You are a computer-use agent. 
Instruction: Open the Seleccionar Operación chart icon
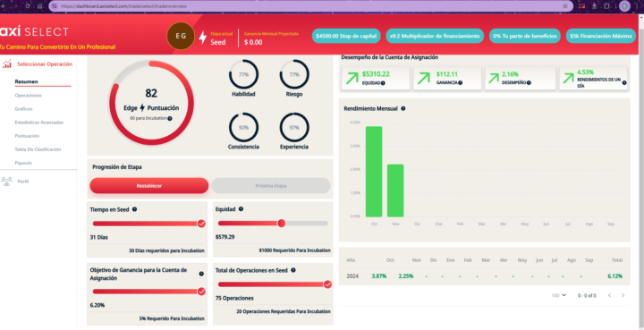(x=6, y=64)
